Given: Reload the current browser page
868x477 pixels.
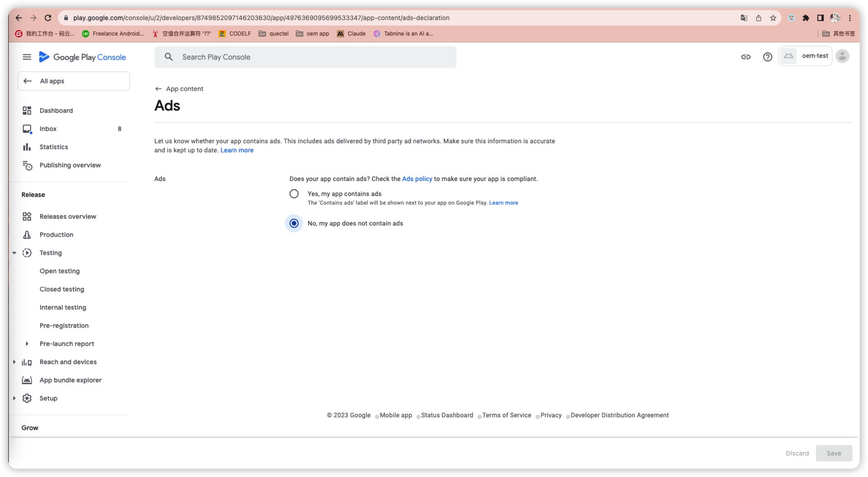Looking at the screenshot, I should [48, 18].
